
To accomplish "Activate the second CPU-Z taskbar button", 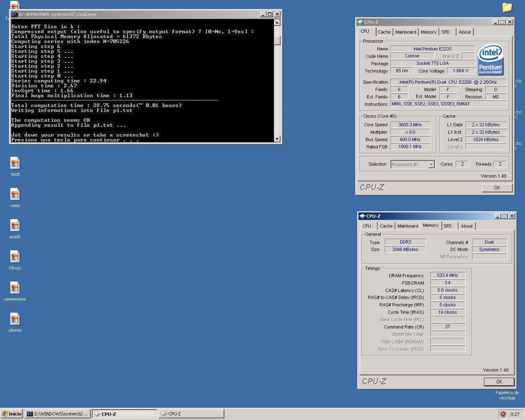I will click(191, 414).
